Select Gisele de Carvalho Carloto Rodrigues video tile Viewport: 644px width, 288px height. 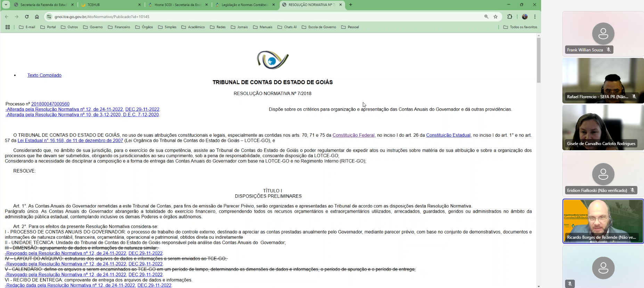coord(603,127)
